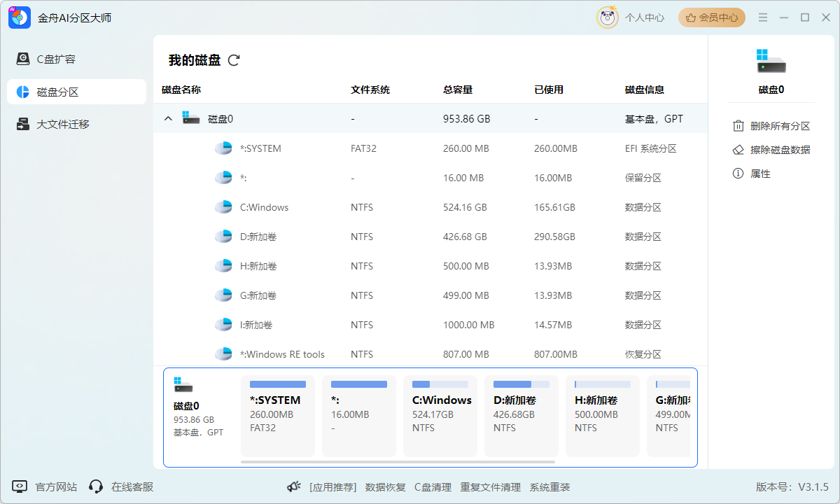
Task: Click the megaphone icon beside 应用推荐
Action: pos(294,487)
